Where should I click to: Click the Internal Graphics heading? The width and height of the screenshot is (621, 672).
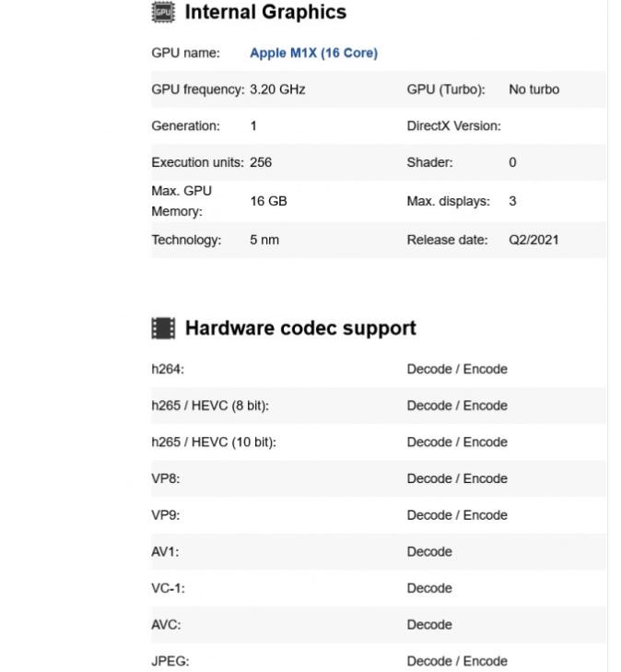click(x=265, y=12)
